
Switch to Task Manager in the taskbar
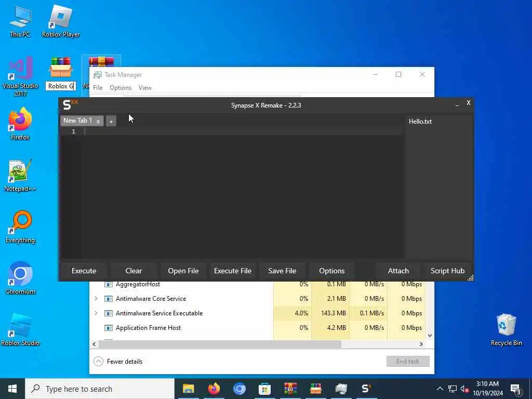click(341, 389)
